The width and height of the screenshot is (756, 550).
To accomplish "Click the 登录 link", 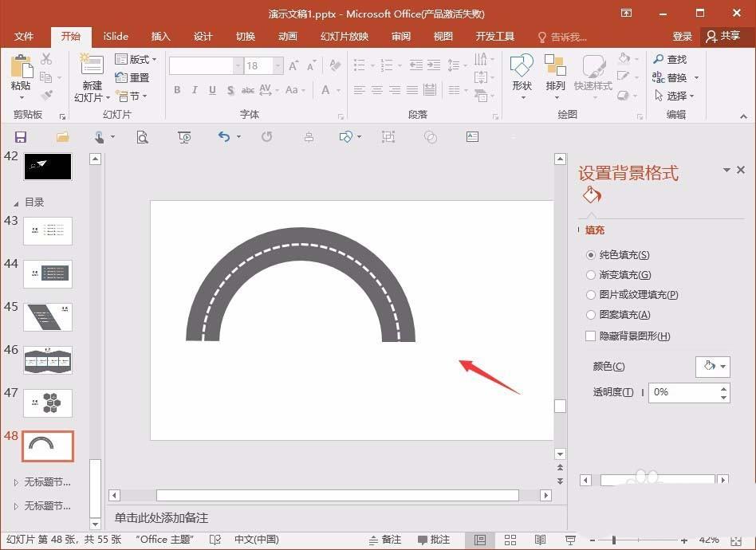I will point(683,36).
